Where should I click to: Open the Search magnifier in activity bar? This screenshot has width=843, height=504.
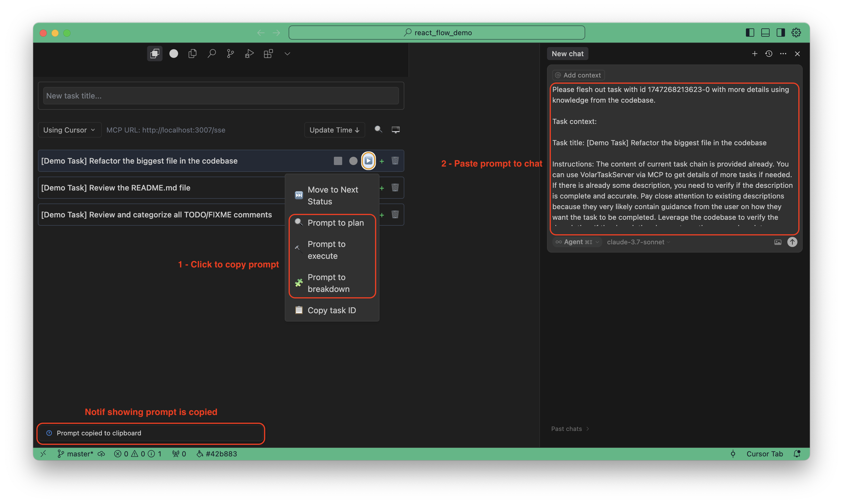coord(211,54)
